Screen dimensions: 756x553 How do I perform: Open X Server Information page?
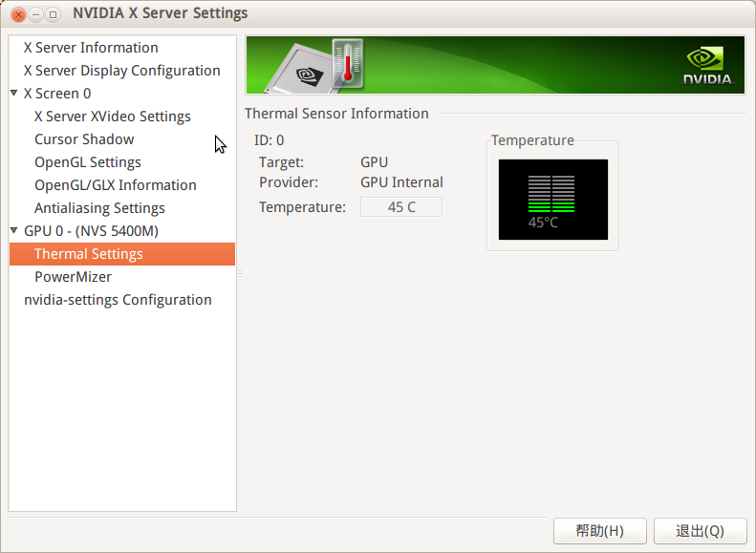click(x=91, y=48)
